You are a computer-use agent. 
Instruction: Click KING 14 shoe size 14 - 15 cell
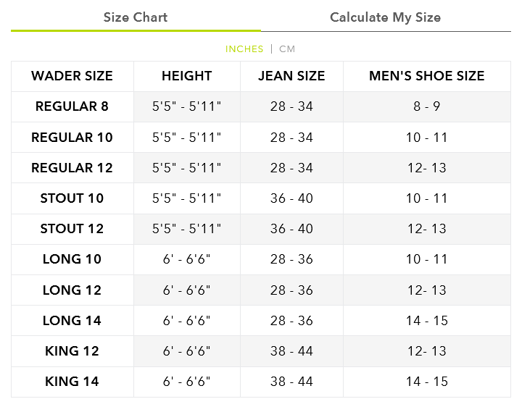[427, 382]
